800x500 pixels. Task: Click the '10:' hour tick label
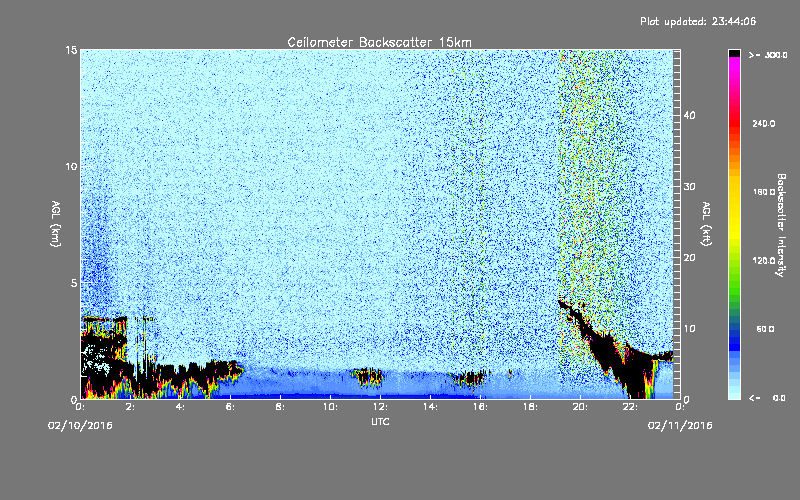330,407
